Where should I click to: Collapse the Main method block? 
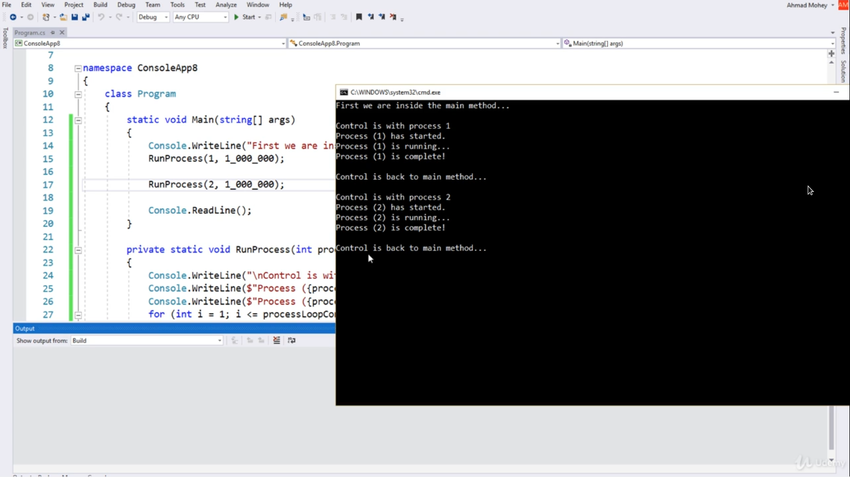click(78, 120)
